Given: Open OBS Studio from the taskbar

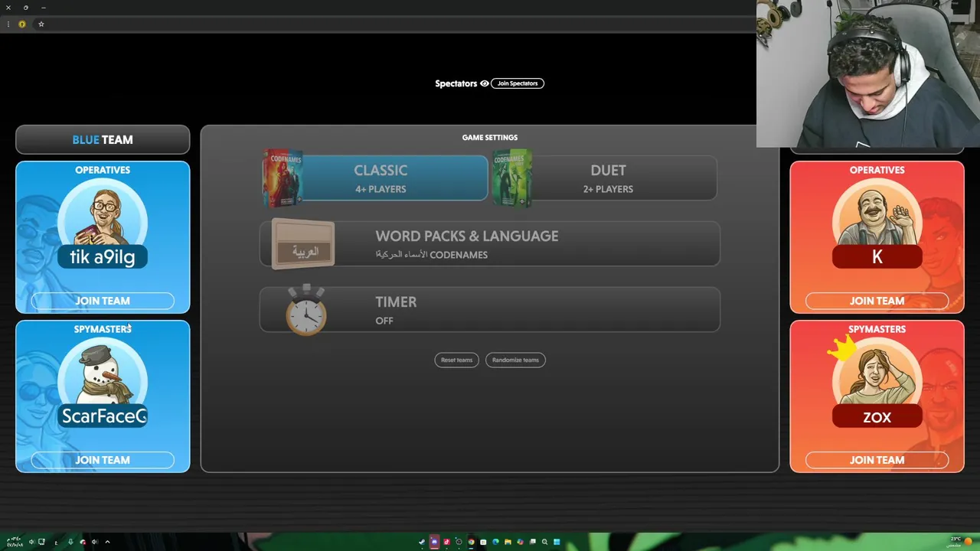Looking at the screenshot, I should (459, 542).
